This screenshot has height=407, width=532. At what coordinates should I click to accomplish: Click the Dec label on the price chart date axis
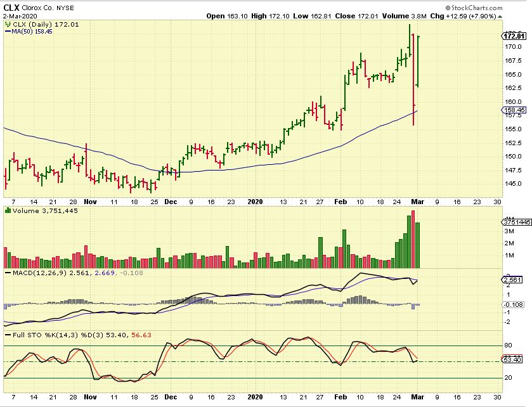point(171,202)
